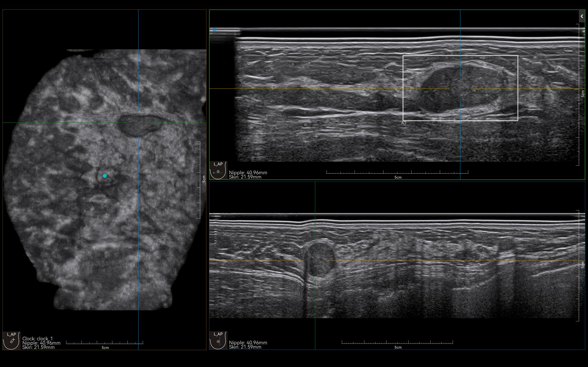Click the orange horizontal crosshair line in the transverse view
The width and height of the screenshot is (588, 367).
306,89
